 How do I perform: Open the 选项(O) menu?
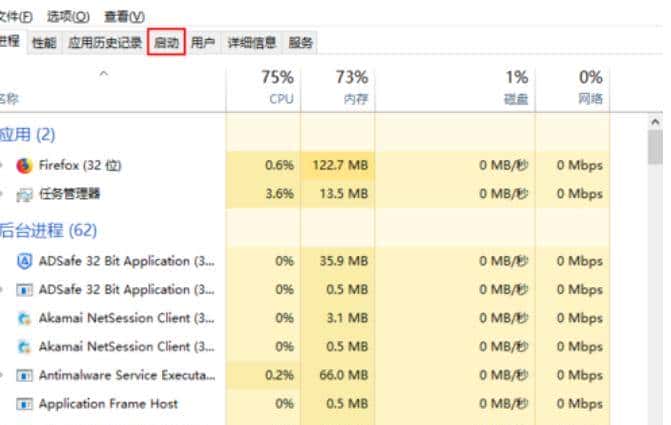pyautogui.click(x=68, y=17)
